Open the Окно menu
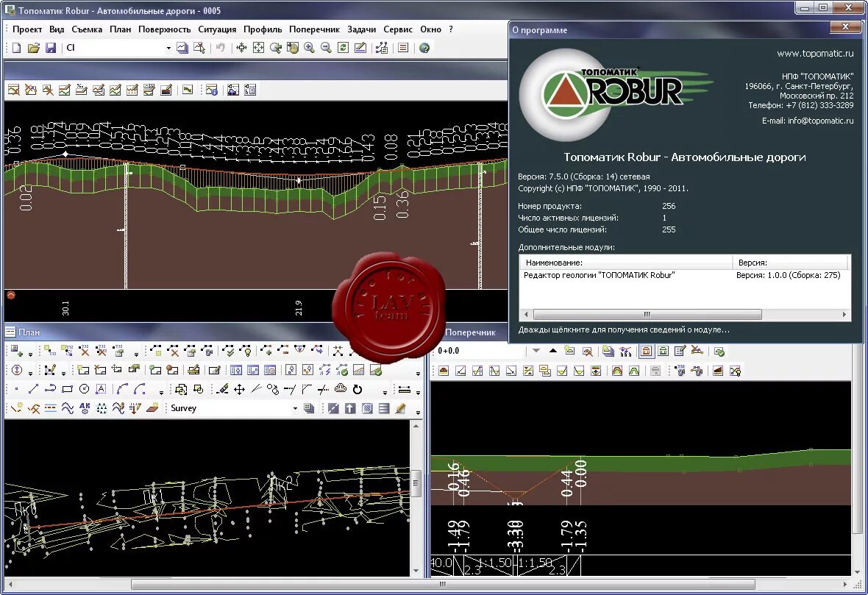Image resolution: width=868 pixels, height=595 pixels. (430, 29)
